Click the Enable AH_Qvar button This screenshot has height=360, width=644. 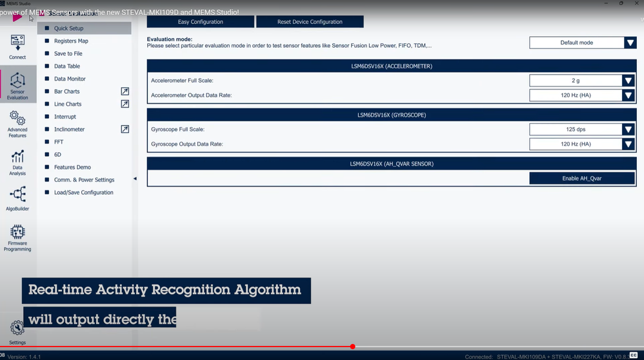(581, 178)
